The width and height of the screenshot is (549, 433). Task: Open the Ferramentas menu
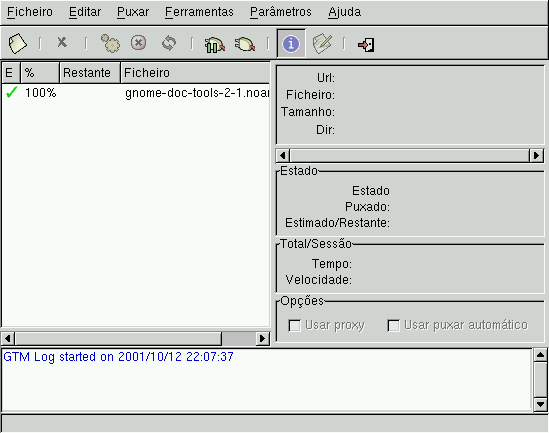[199, 12]
